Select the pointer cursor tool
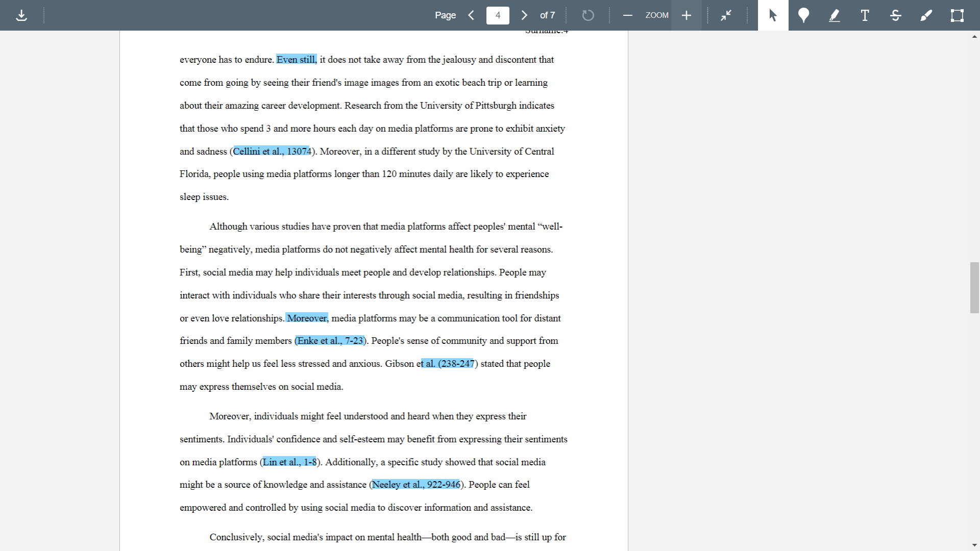Viewport: 980px width, 551px height. [x=773, y=15]
